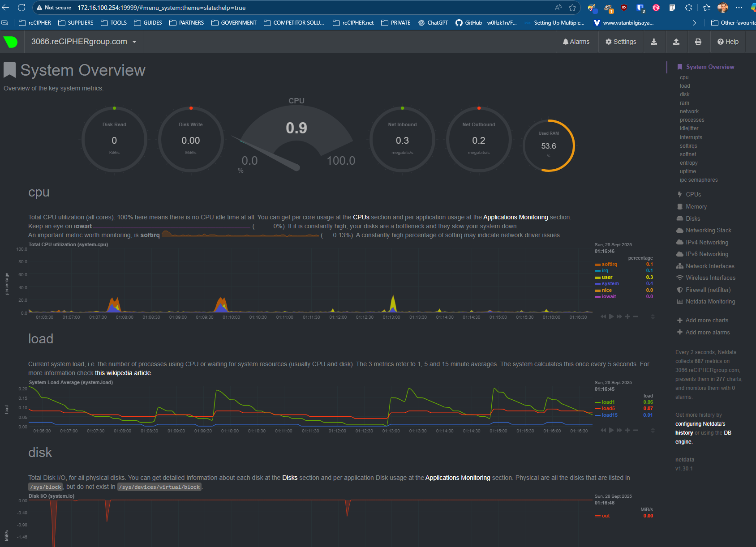
Task: Zoom out the System Load chart
Action: click(636, 430)
